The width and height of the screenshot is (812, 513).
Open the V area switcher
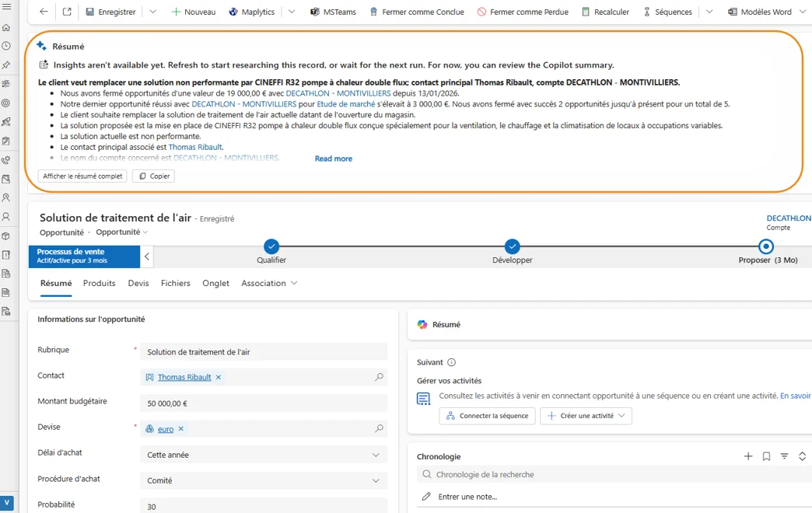coord(7,503)
